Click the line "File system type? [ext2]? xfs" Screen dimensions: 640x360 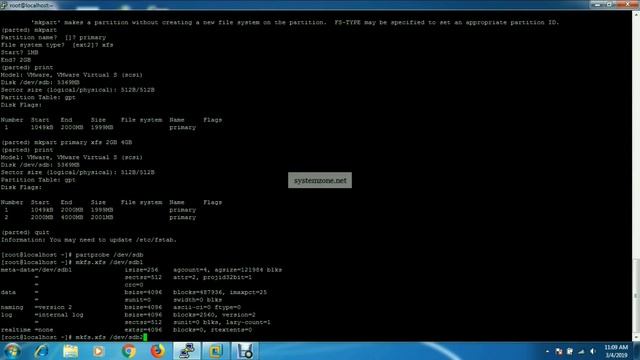pyautogui.click(x=57, y=45)
